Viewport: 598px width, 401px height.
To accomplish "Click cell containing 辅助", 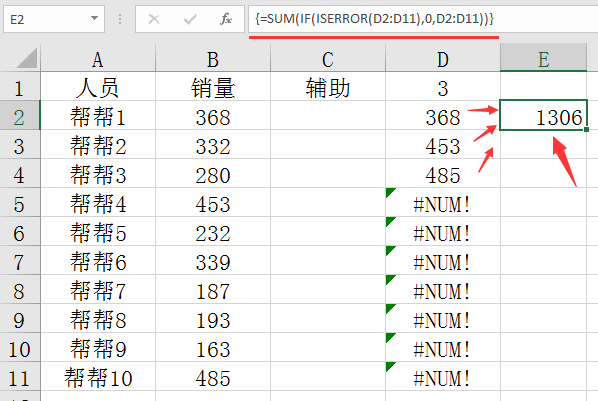I will click(x=328, y=87).
